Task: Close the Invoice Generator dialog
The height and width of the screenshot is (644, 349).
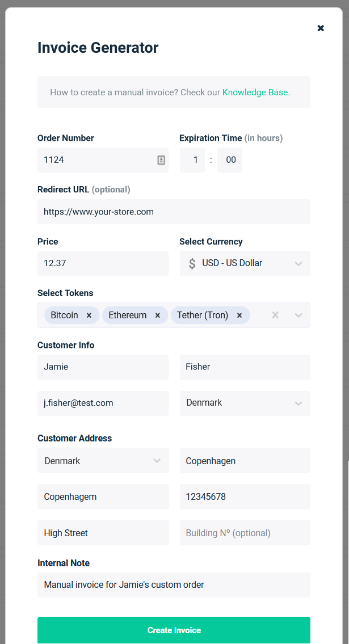Action: 321,28
